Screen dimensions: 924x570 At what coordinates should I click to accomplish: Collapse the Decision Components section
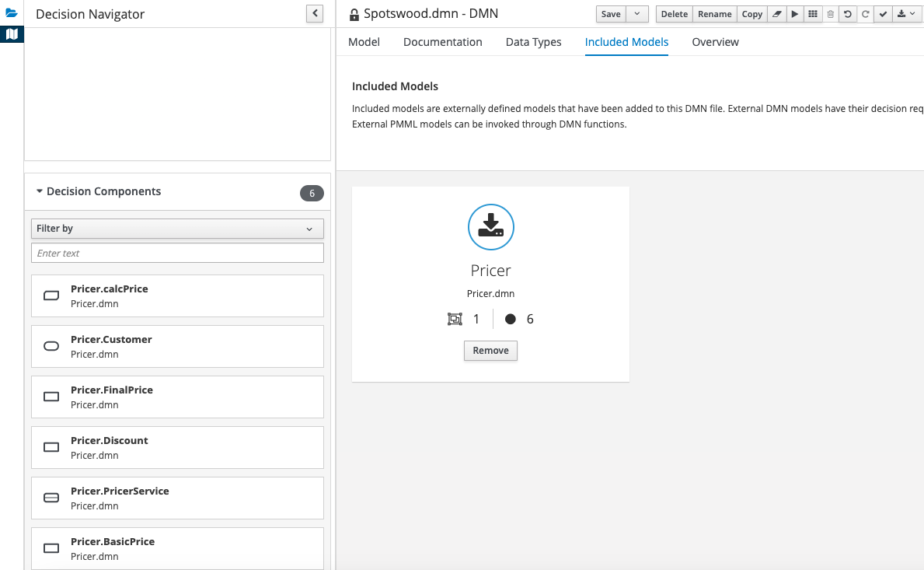40,191
